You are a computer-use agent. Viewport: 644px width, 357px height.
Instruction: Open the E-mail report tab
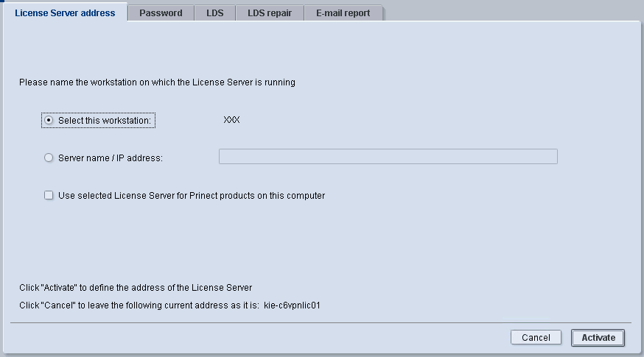click(x=343, y=13)
